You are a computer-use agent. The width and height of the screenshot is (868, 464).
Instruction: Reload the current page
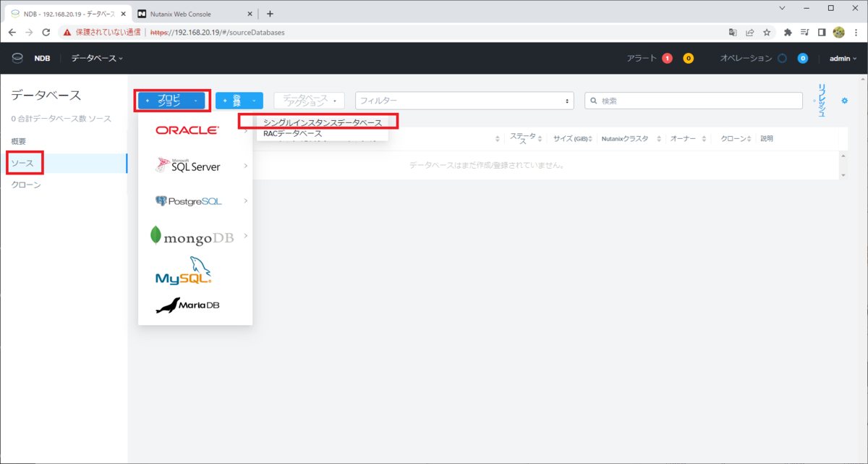click(46, 33)
